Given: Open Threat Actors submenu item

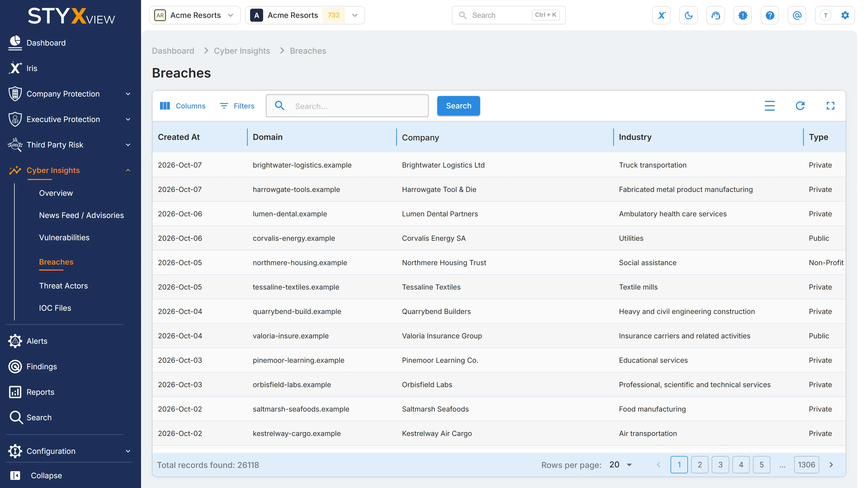Looking at the screenshot, I should (x=63, y=285).
